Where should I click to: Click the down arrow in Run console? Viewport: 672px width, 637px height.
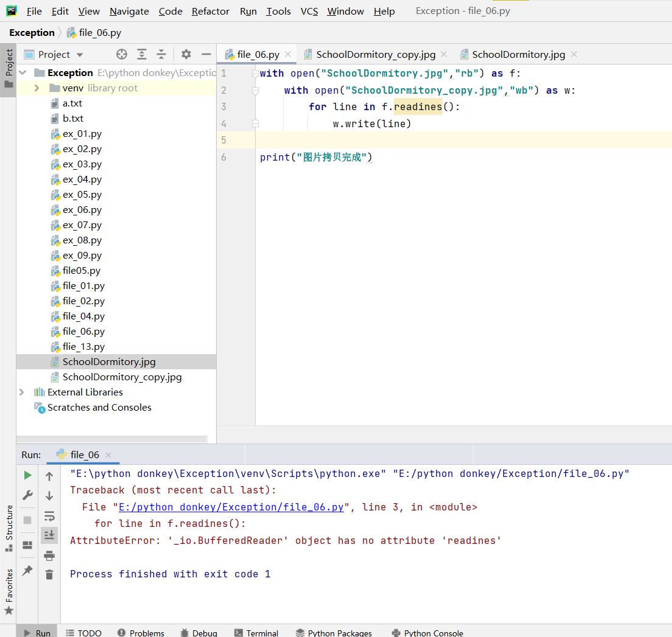click(x=49, y=496)
